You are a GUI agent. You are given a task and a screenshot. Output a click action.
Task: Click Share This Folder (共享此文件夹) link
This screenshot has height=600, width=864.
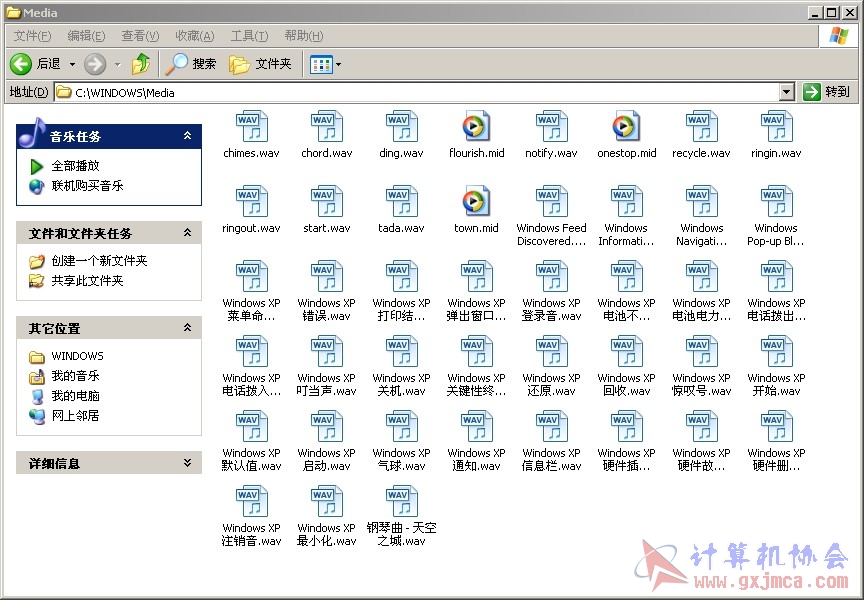pos(87,280)
